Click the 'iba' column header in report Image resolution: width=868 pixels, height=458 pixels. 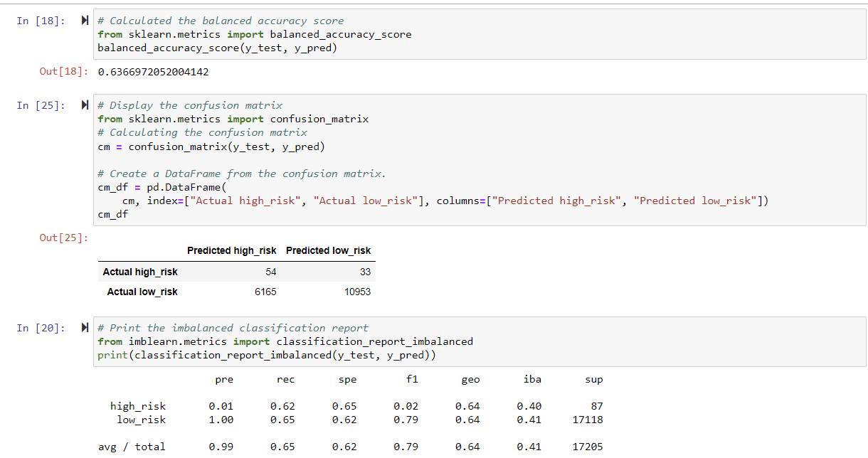tap(532, 380)
